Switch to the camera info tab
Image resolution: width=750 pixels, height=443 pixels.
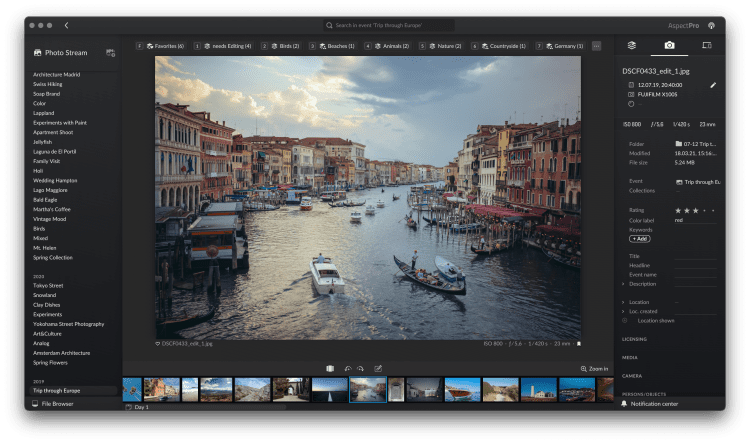point(669,45)
